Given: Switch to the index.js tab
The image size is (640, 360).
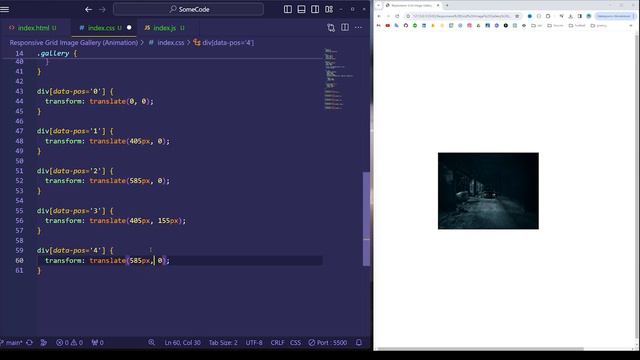Looking at the screenshot, I should pos(164,28).
